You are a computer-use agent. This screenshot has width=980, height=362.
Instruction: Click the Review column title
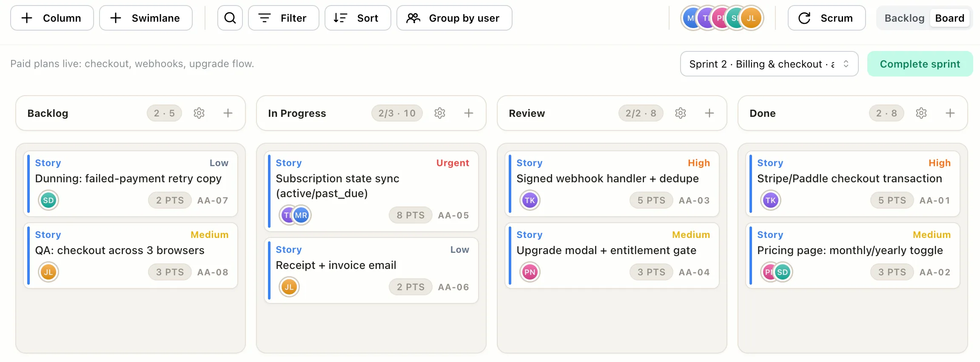(527, 113)
